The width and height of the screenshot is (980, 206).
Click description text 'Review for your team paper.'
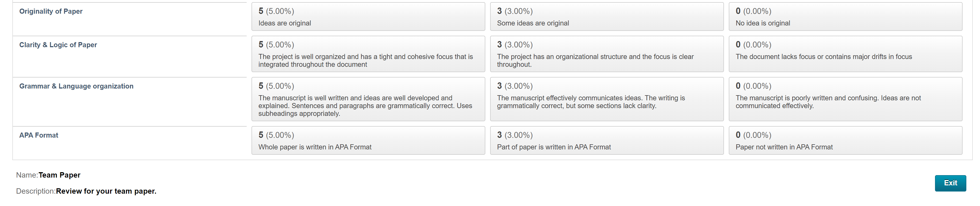point(106,191)
